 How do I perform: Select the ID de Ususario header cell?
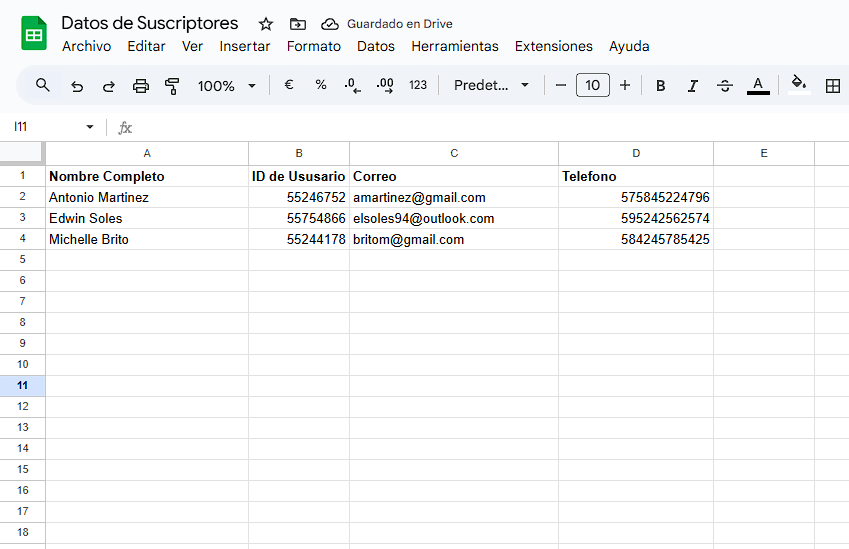tap(299, 177)
